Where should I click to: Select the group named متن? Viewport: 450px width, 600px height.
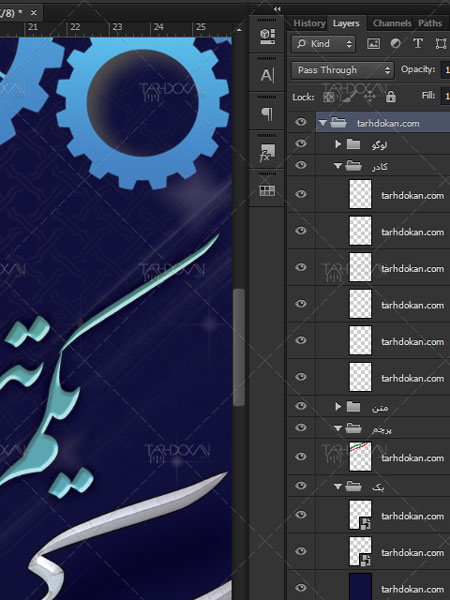tap(380, 408)
